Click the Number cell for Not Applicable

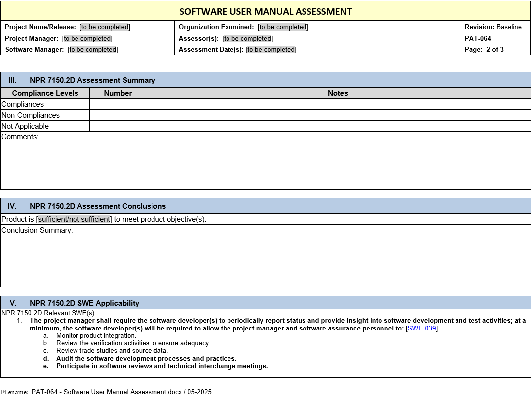[x=117, y=126]
